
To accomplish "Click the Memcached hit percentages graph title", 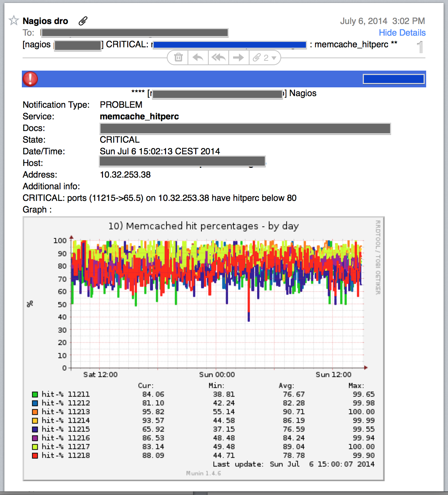I will (203, 226).
